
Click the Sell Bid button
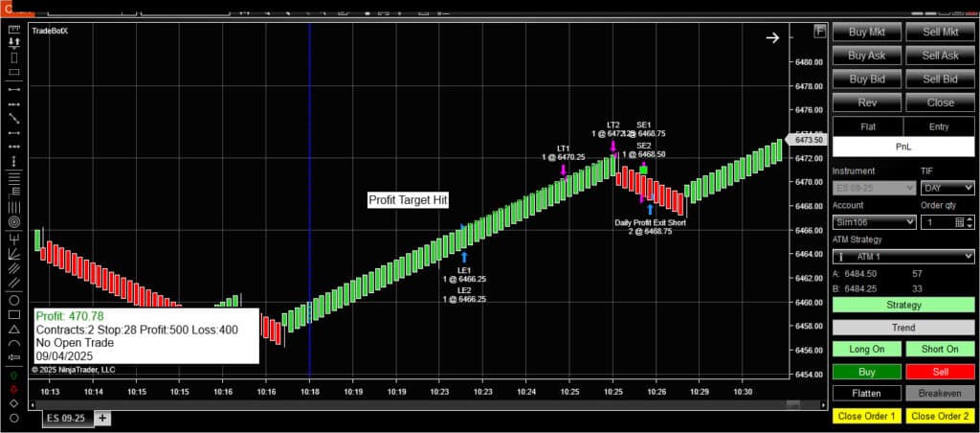pos(940,79)
